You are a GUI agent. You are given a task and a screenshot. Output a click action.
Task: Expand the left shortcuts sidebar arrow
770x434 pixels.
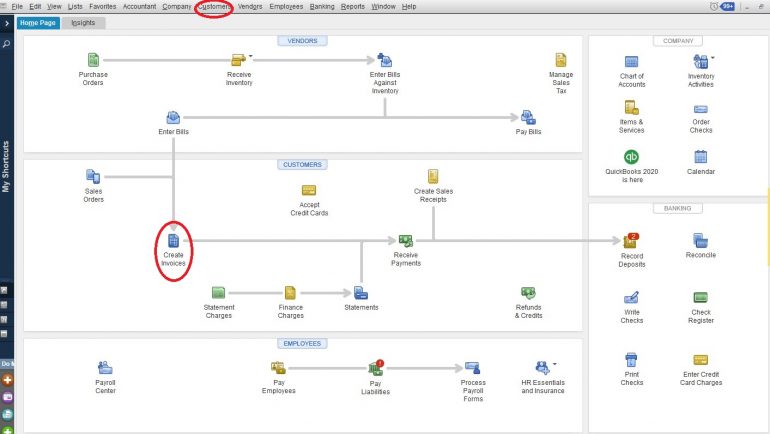[7, 23]
